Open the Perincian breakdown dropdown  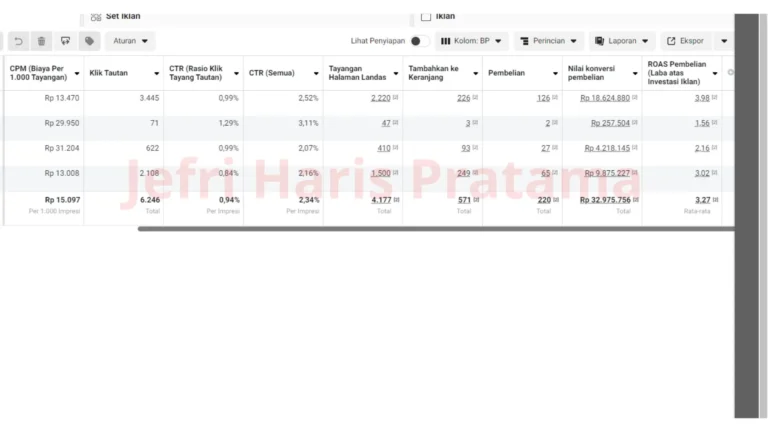click(549, 41)
